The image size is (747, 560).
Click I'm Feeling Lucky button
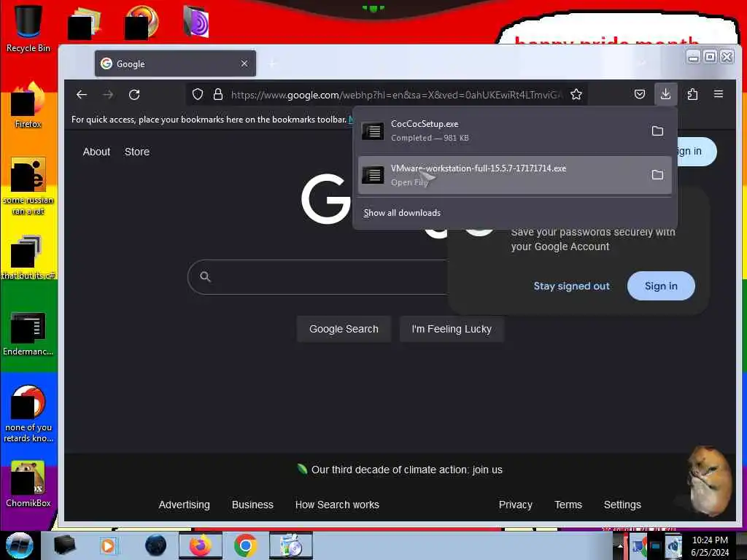click(451, 329)
